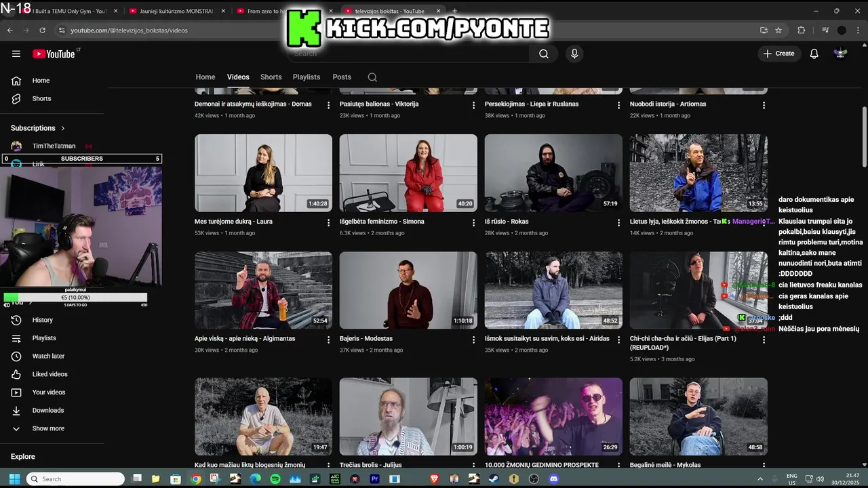Open Chrome extensions puzzle icon
This screenshot has width=868, height=488.
click(801, 30)
